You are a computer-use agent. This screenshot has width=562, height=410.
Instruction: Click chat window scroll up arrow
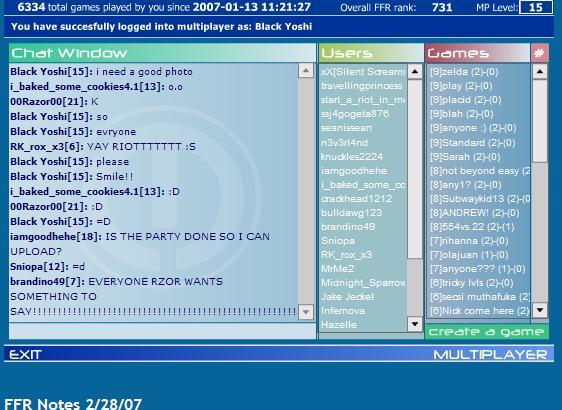coord(306,71)
